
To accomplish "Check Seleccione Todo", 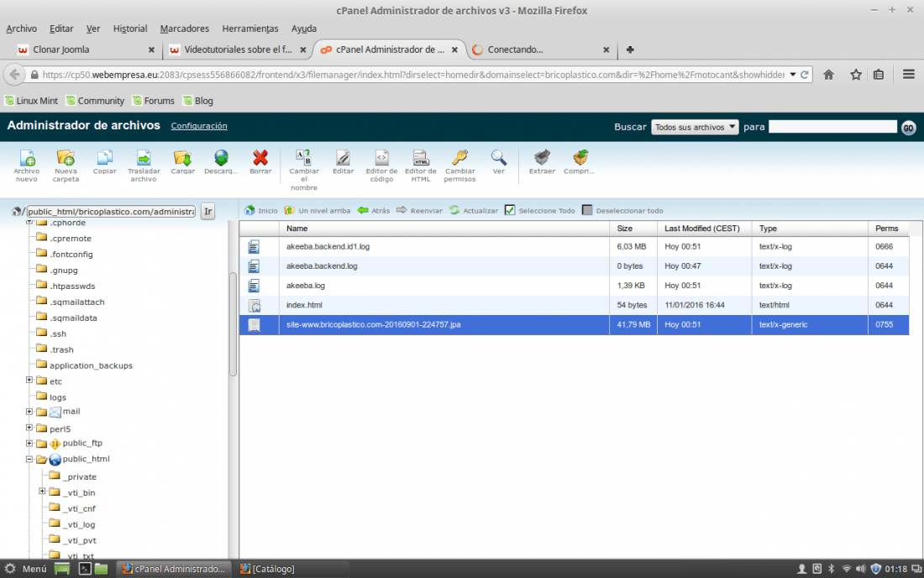I will (510, 210).
